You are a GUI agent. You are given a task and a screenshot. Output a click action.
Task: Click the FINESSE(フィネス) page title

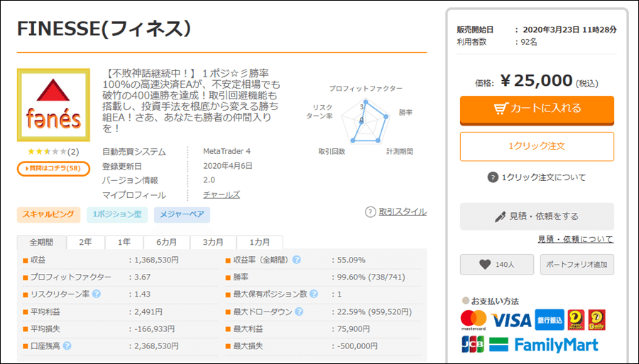click(x=104, y=29)
